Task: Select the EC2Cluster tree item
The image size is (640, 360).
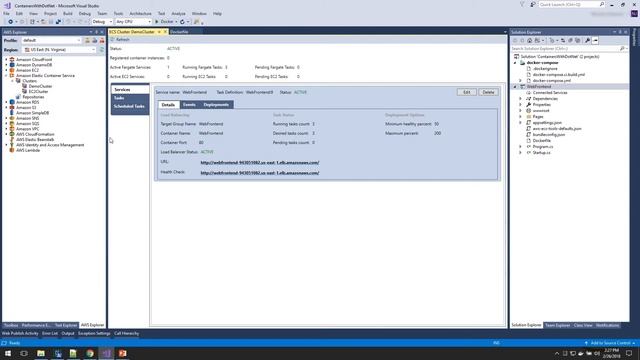Action: click(x=38, y=91)
